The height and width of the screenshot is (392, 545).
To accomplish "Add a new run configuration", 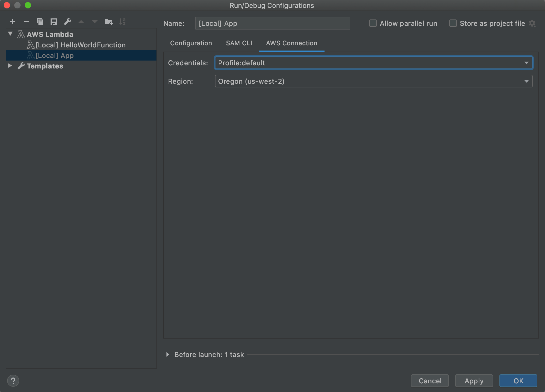I will tap(13, 22).
